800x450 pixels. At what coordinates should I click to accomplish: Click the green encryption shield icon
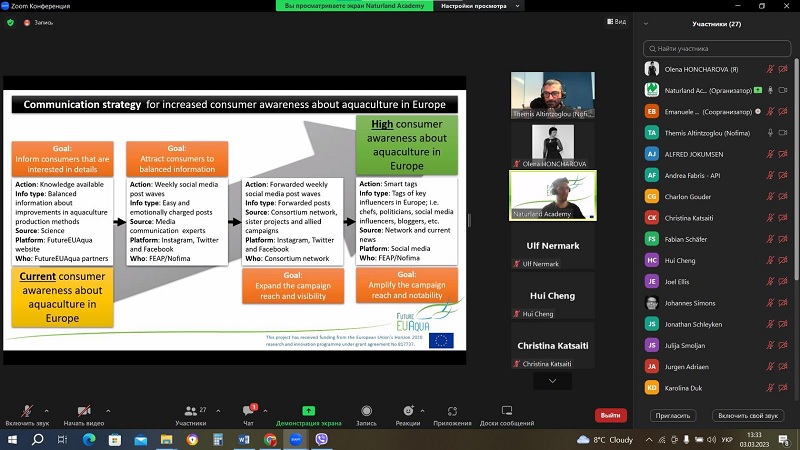[x=10, y=22]
